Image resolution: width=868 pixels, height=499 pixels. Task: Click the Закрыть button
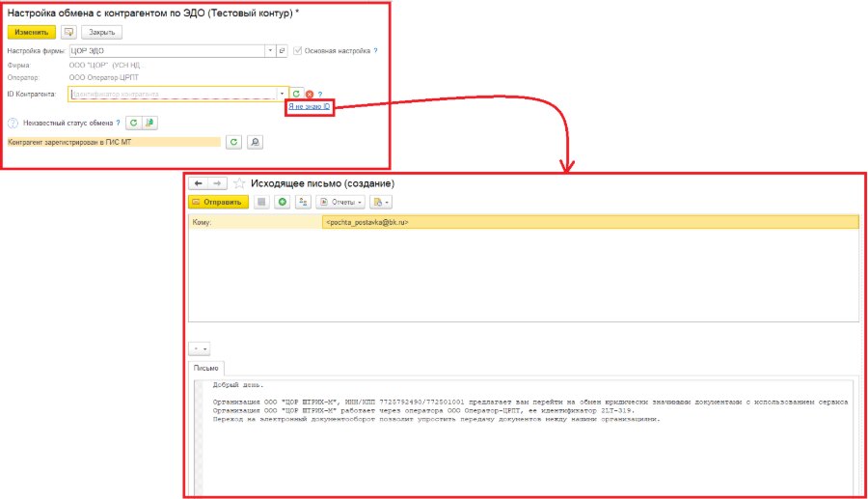[x=102, y=32]
